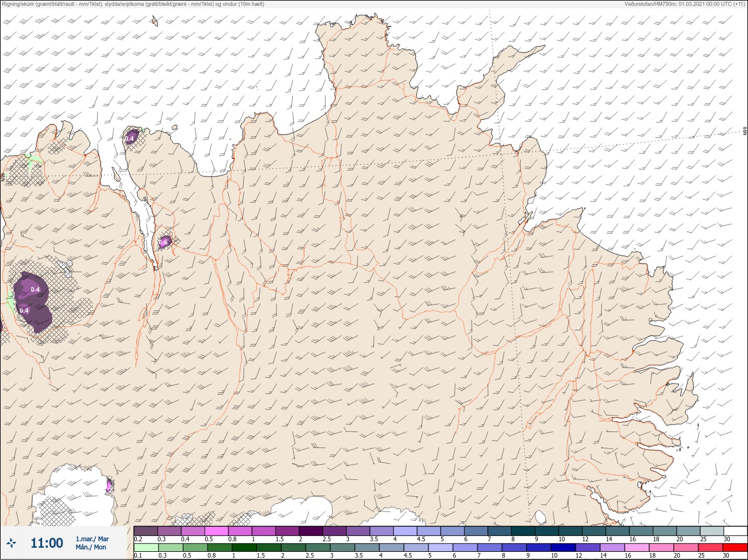This screenshot has height=560, width=748.
Task: Click the map title text starting with 'Rigning/skúrir'
Action: [133, 4]
